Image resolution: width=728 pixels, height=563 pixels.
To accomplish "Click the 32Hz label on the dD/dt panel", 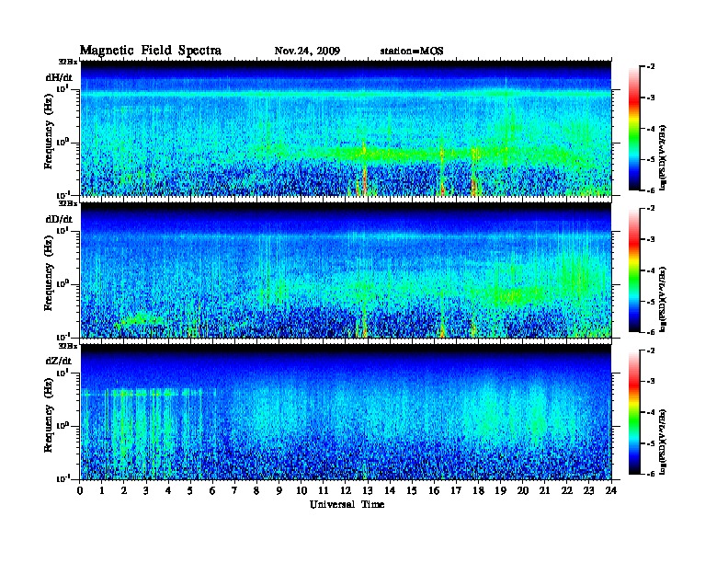I will tap(68, 203).
